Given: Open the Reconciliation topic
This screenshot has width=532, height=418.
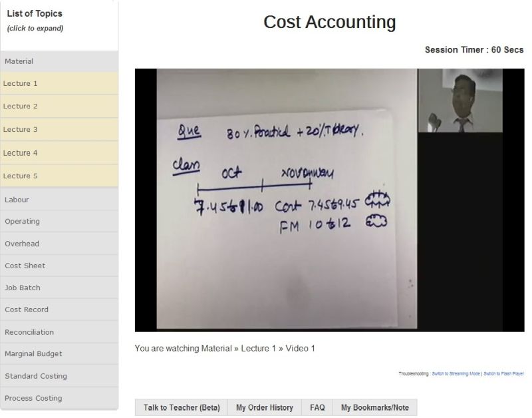Looking at the screenshot, I should coord(59,332).
